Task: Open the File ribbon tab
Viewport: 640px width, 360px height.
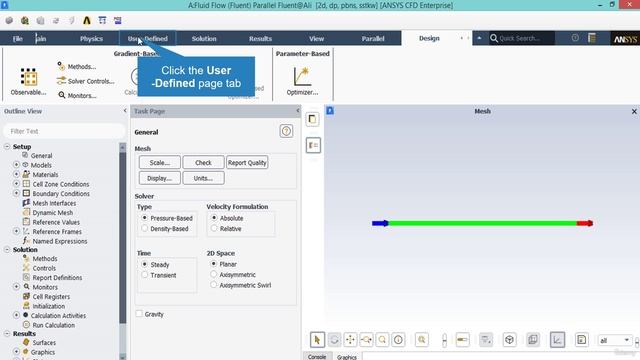Action: (18, 39)
